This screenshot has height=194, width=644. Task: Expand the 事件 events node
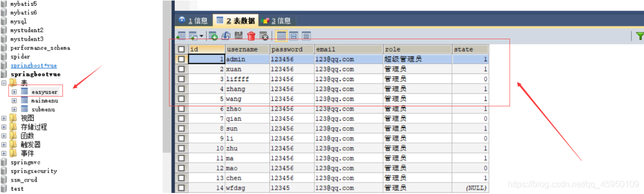click(x=4, y=153)
